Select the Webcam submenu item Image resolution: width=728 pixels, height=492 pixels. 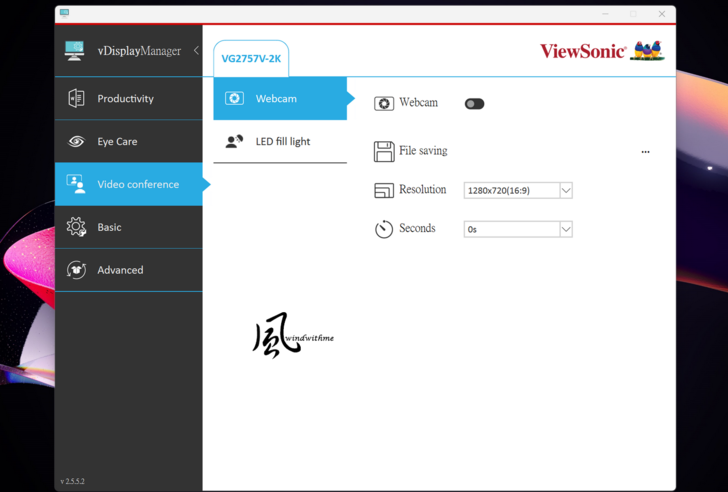280,98
